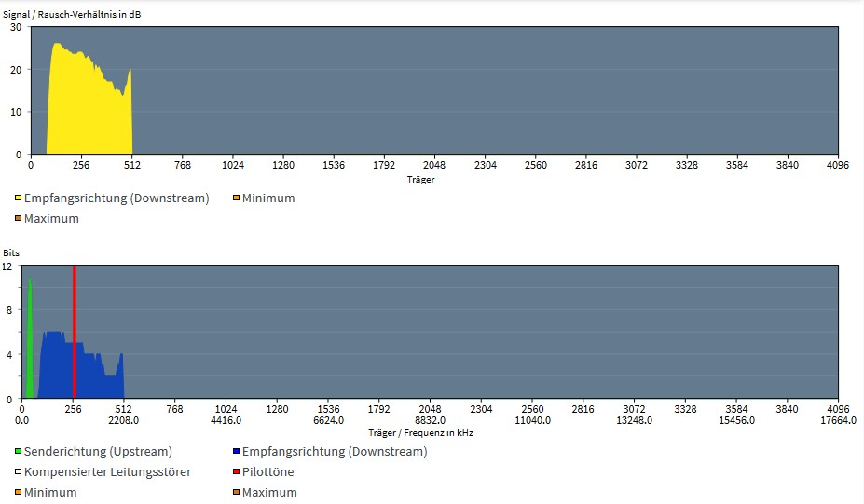This screenshot has width=864, height=504.
Task: Click the Kompensierter Leitungsstörer legend label
Action: 107,472
